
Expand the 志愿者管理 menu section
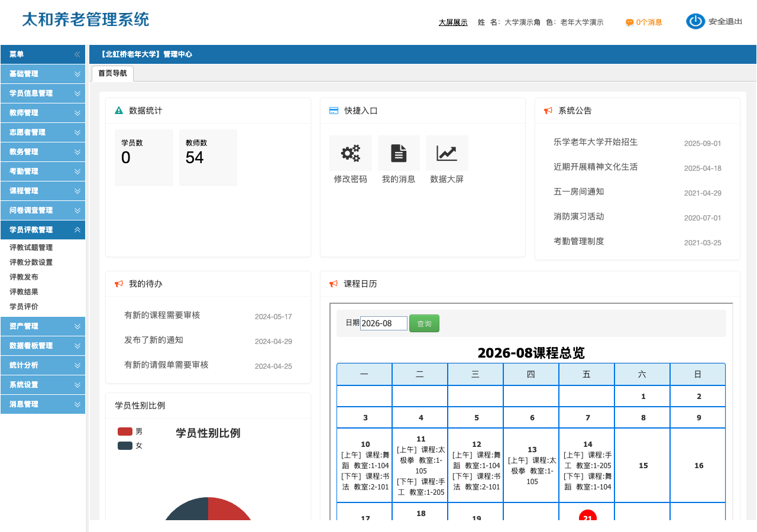click(x=43, y=132)
